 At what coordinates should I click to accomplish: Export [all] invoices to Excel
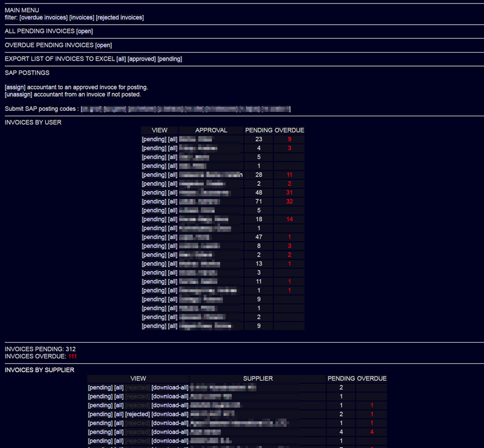click(120, 59)
